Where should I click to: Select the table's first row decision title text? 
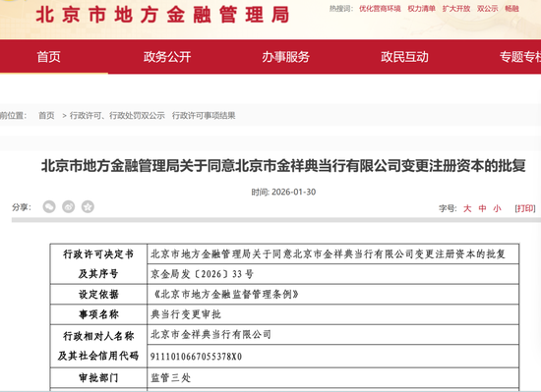[x=328, y=254]
